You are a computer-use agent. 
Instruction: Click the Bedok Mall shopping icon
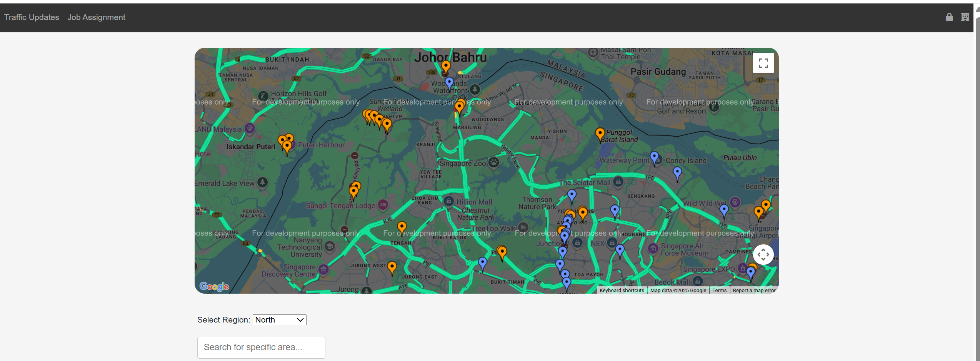(x=698, y=282)
